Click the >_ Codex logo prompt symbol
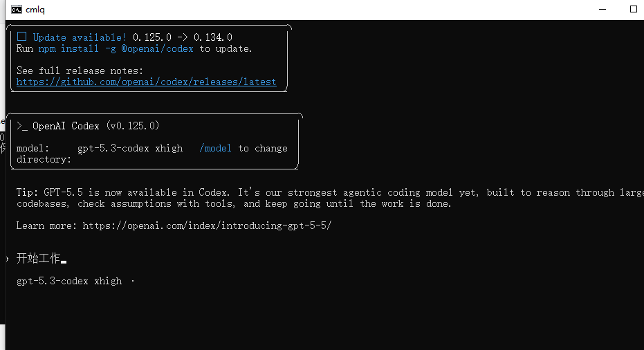The image size is (644, 350). pyautogui.click(x=22, y=126)
